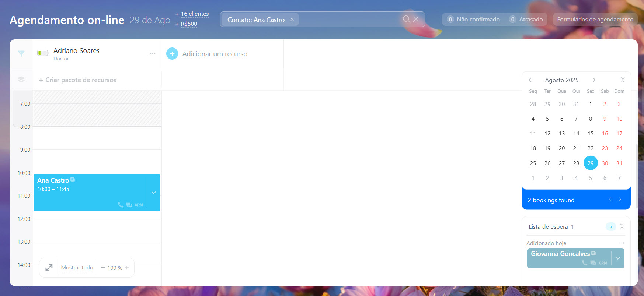Click the Mostrar tudo link
Viewport: 644px width, 296px height.
coord(77,268)
